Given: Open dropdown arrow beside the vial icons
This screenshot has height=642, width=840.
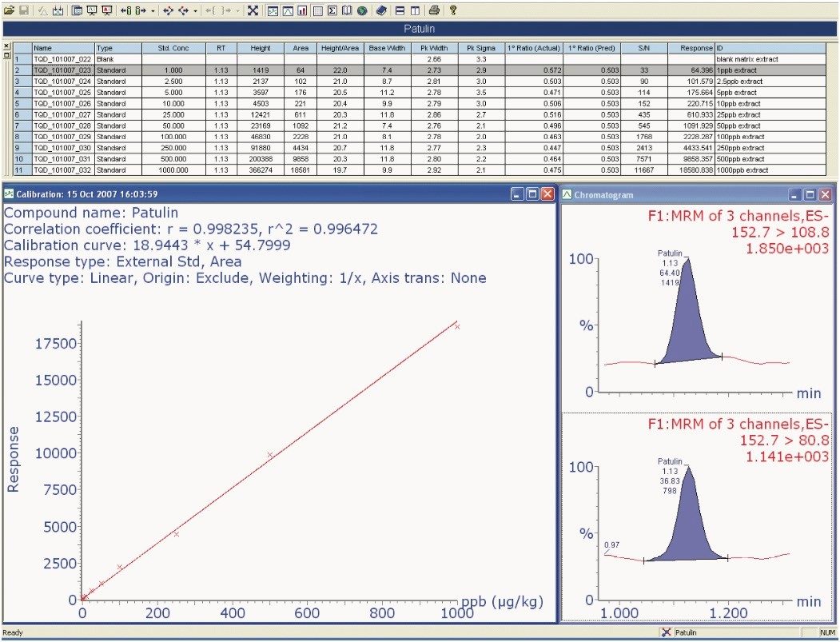Looking at the screenshot, I should (153, 10).
